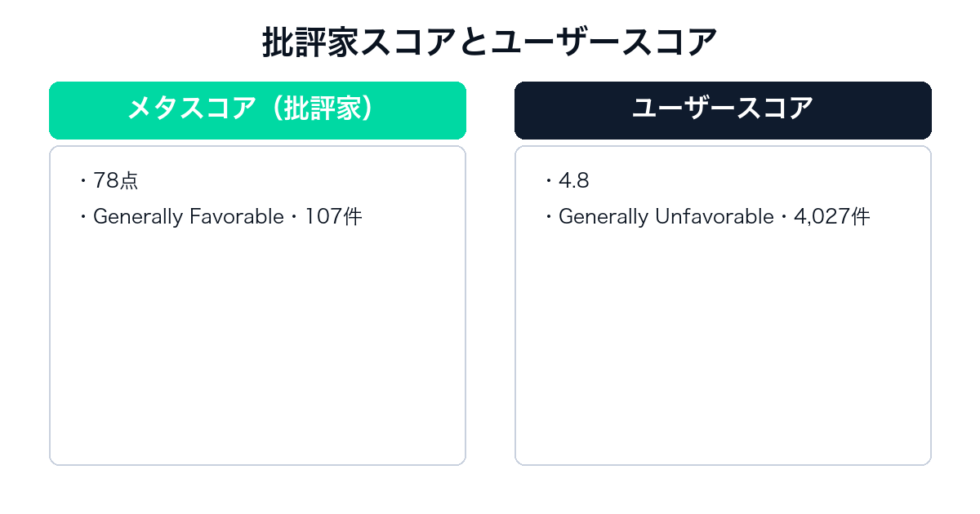The image size is (980, 514).
Task: Click the 107件 review count
Action: (333, 217)
